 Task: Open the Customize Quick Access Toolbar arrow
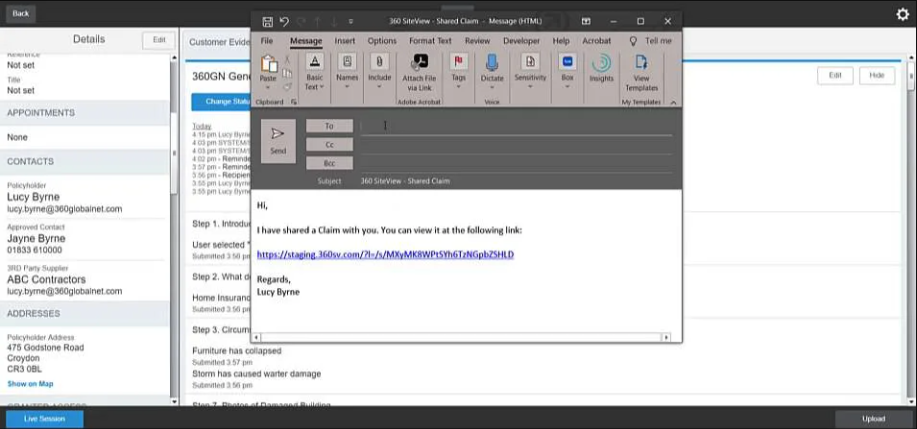coord(351,22)
